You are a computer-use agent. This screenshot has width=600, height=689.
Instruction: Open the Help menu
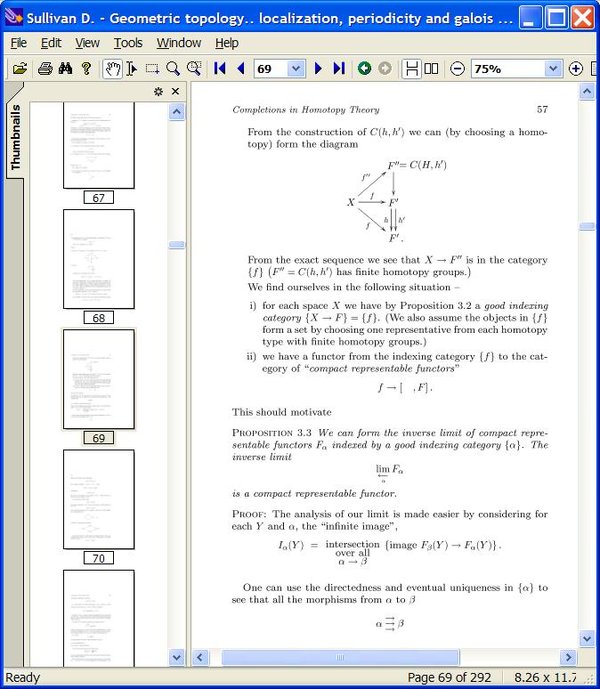pos(227,43)
